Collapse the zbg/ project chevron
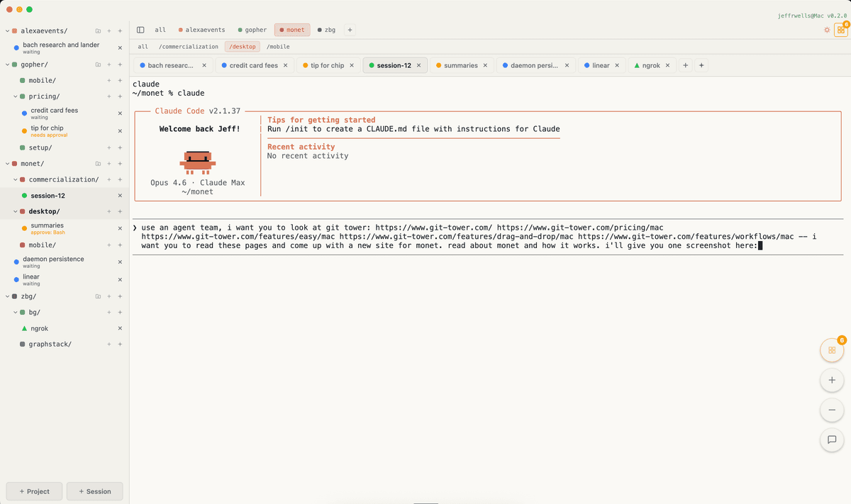Viewport: 851px width, 504px height. click(x=6, y=296)
